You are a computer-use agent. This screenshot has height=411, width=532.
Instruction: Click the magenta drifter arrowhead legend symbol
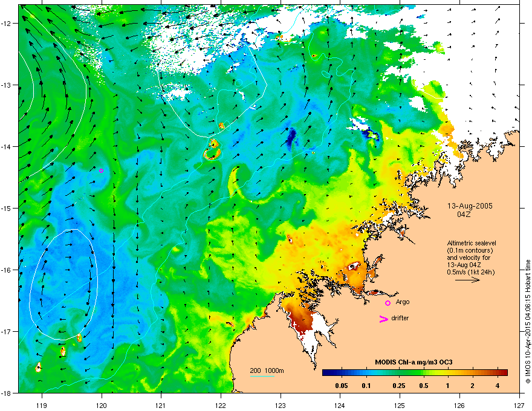pyautogui.click(x=384, y=319)
